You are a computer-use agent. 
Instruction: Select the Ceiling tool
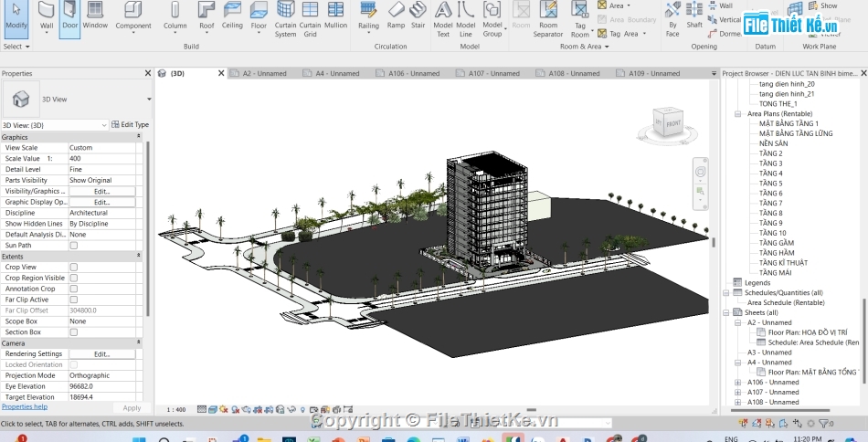(x=232, y=16)
